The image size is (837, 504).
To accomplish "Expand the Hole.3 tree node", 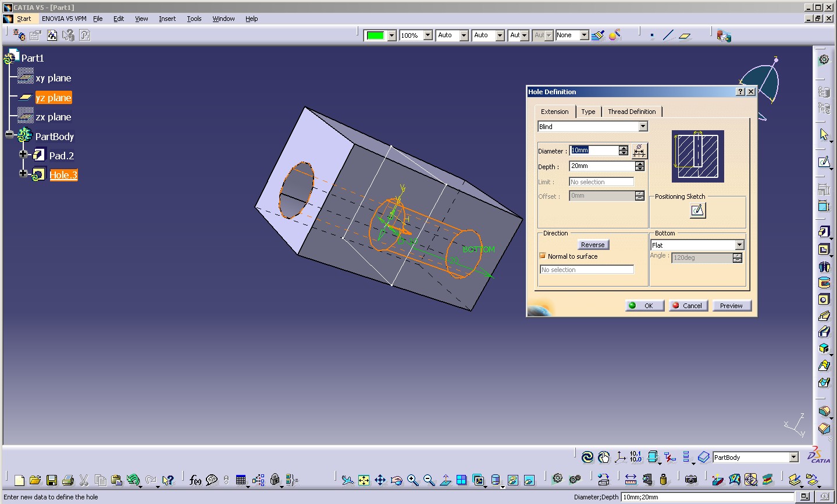I will point(23,173).
